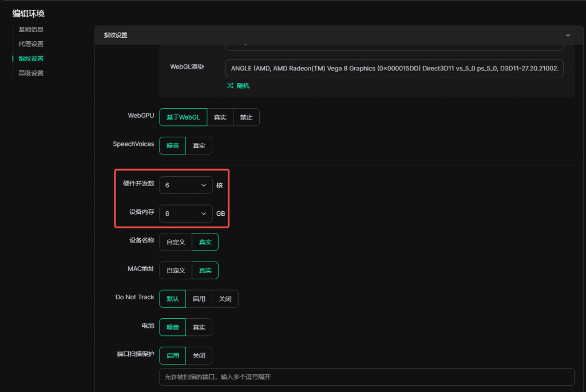This screenshot has width=586, height=392.
Task: Click the allowed ports input field
Action: 366,377
